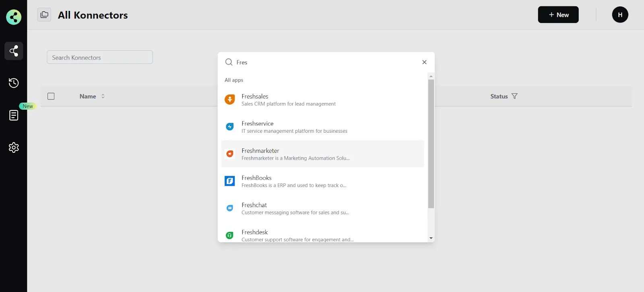
Task: Select Freshsales from the app list
Action: tap(322, 100)
